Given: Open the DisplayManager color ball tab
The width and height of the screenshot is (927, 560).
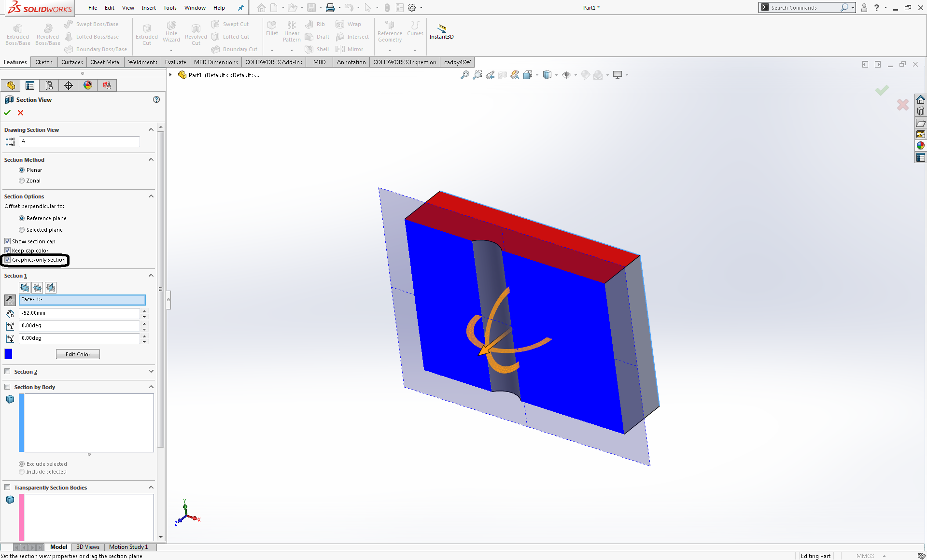Looking at the screenshot, I should coord(88,85).
